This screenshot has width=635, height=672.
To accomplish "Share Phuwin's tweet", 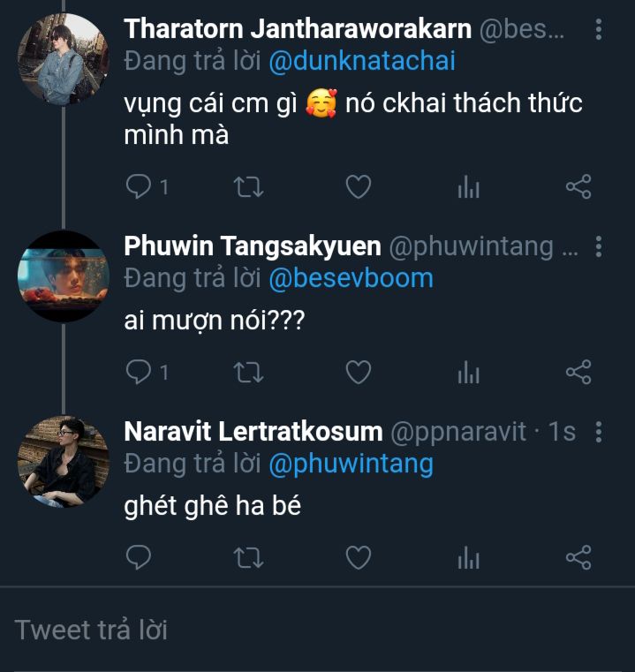I will tap(578, 373).
